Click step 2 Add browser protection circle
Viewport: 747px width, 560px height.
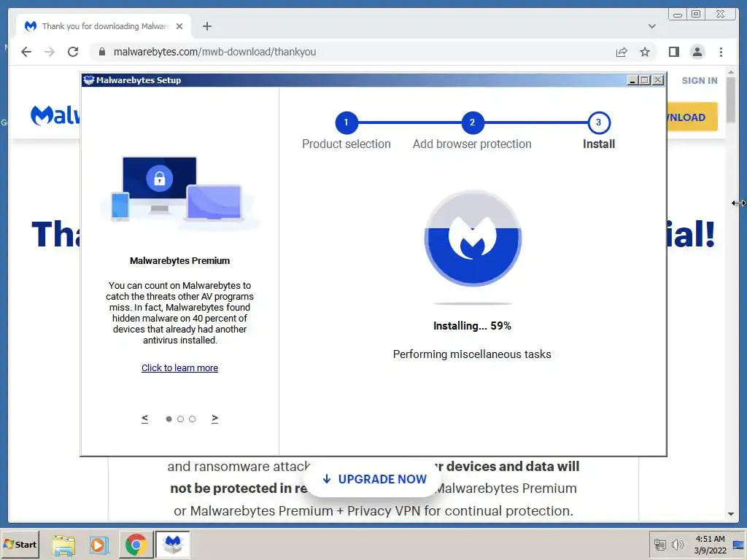point(472,122)
